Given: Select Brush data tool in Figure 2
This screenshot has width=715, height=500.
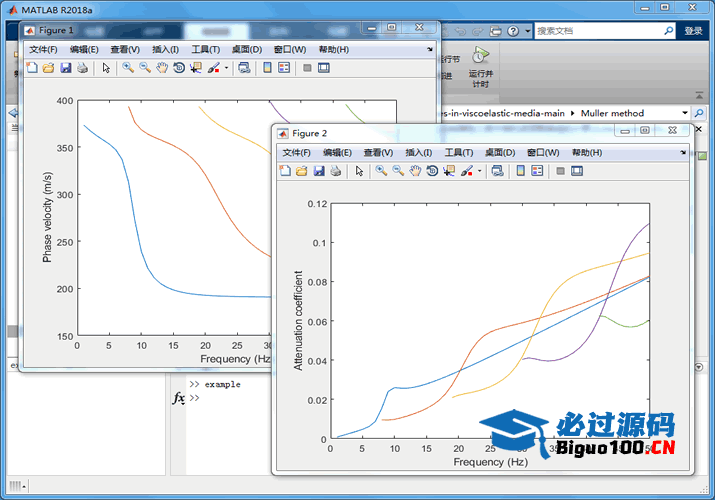Looking at the screenshot, I should [x=466, y=171].
